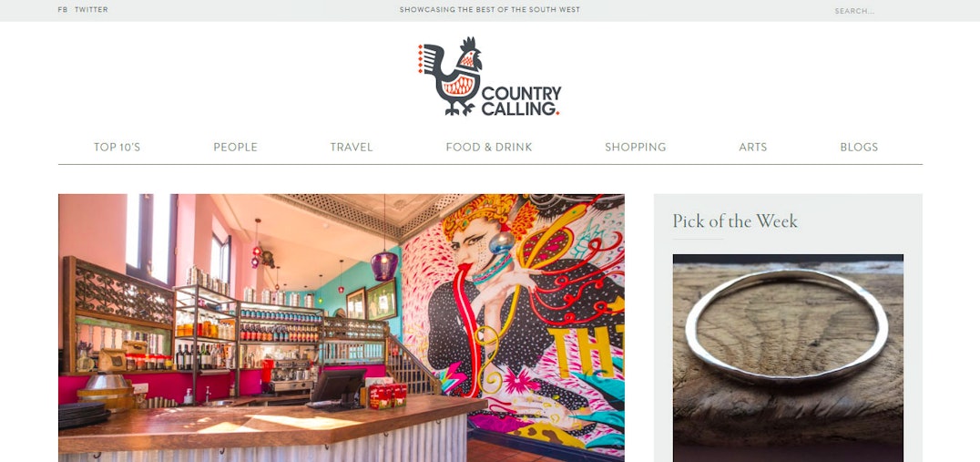Navigate to the Shopping section
The width and height of the screenshot is (980, 462).
(x=635, y=147)
